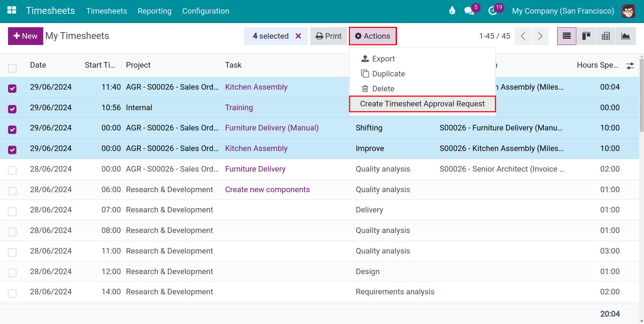This screenshot has width=644, height=324.
Task: Click the Requirements analysis description cell
Action: pos(395,292)
